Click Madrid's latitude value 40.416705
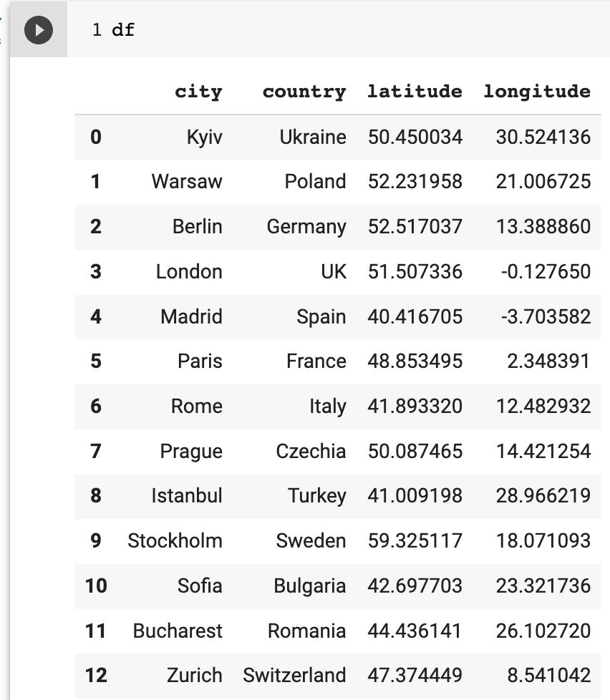Viewport: 610px width, 700px height. pos(415,316)
